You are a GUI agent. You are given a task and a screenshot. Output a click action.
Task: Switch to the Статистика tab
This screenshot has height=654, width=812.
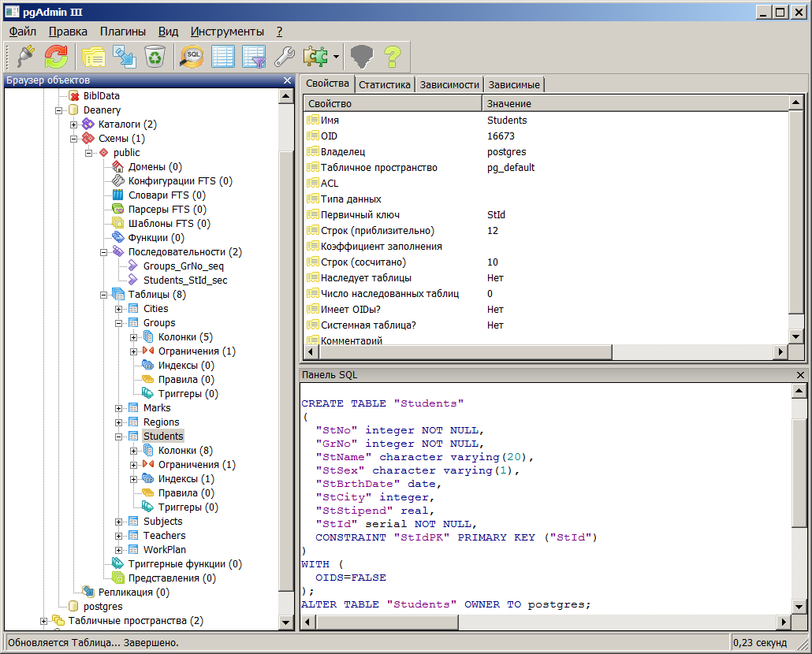384,85
